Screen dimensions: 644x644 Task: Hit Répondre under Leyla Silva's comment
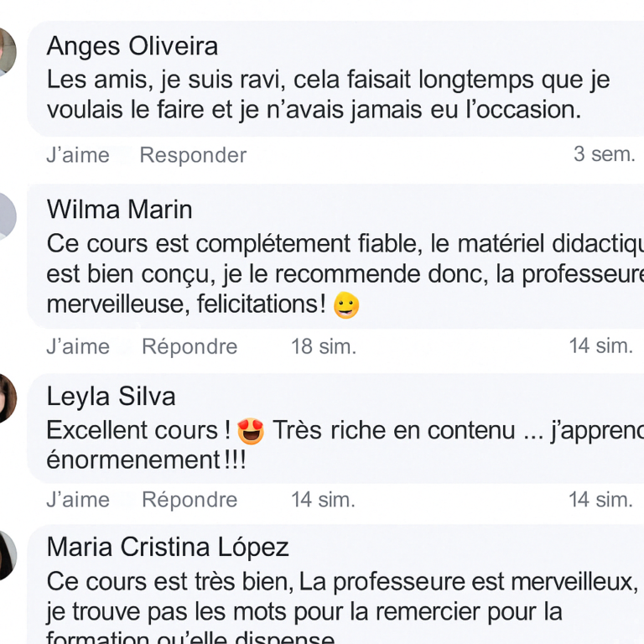(190, 500)
